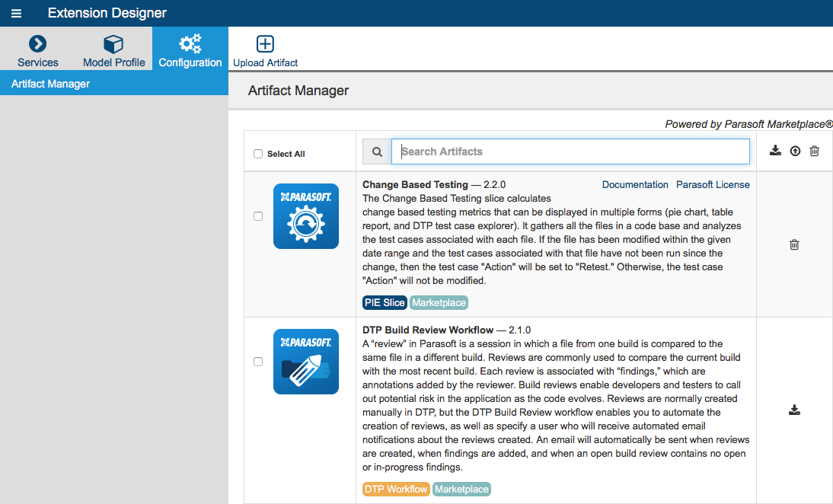Viewport: 833px width, 504px height.
Task: Click the DTP Build Review Workflow title
Action: 428,330
